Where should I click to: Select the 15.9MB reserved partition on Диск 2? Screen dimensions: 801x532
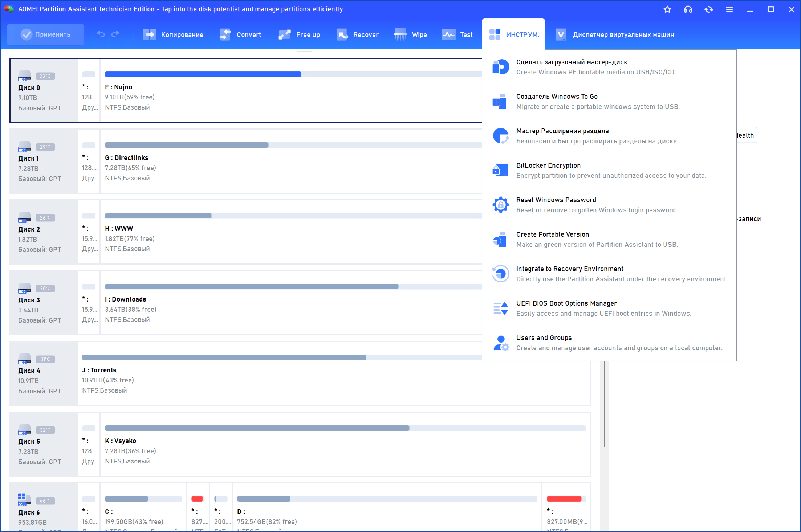pos(89,232)
